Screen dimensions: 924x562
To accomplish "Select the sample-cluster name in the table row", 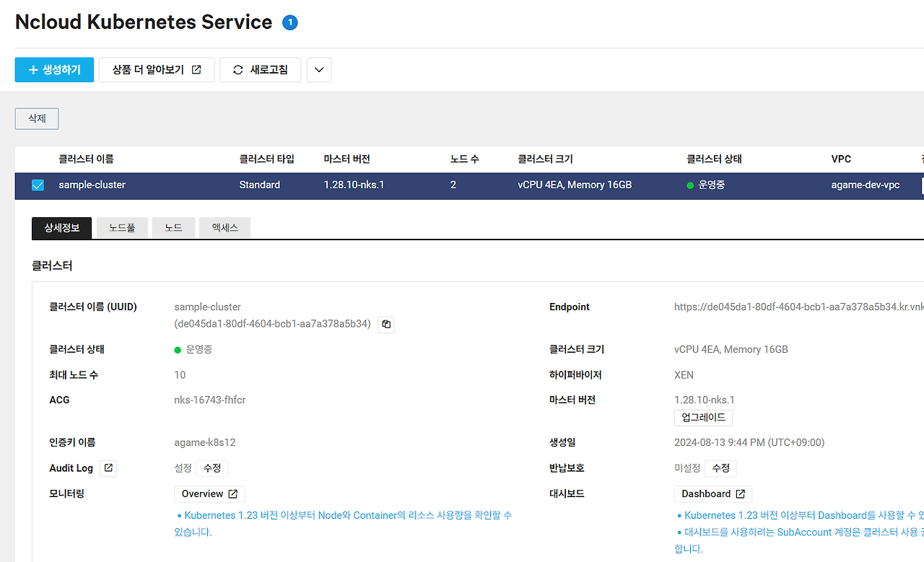I will pyautogui.click(x=92, y=185).
